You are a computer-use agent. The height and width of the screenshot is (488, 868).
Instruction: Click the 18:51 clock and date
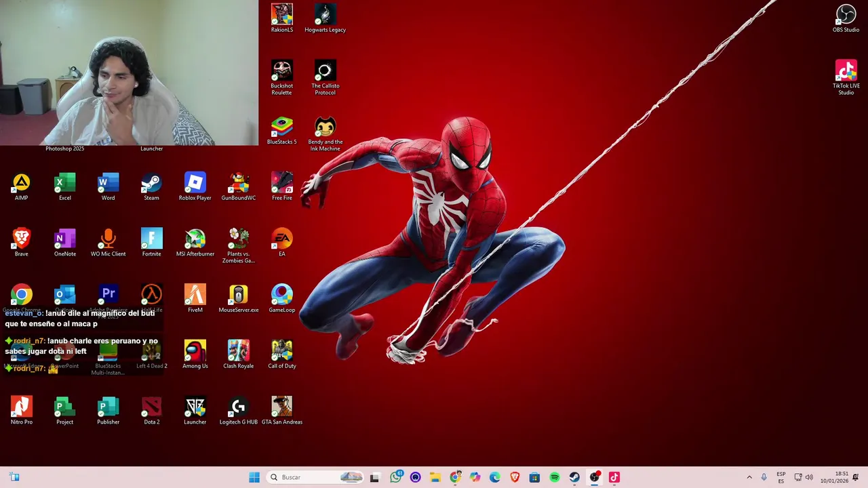834,477
